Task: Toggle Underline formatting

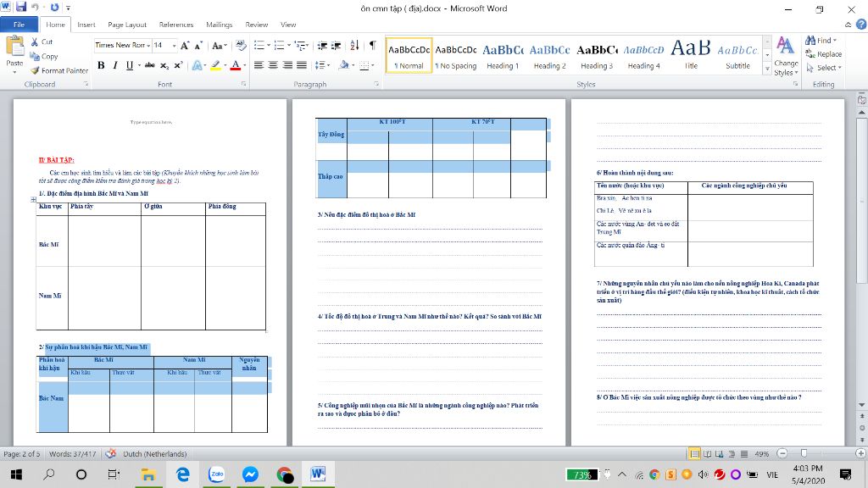Action: click(x=130, y=65)
